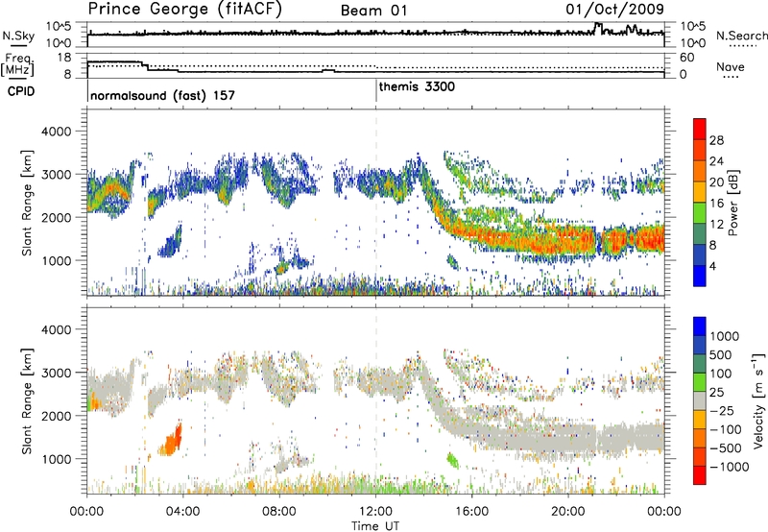Click the green velocity patch near 15:00
Image resolution: width=768 pixels, height=532 pixels.
452,460
